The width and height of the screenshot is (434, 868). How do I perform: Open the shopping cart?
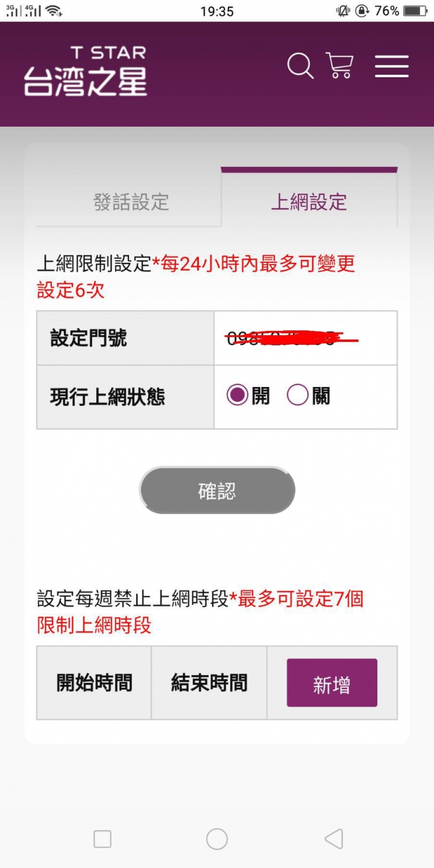click(339, 66)
